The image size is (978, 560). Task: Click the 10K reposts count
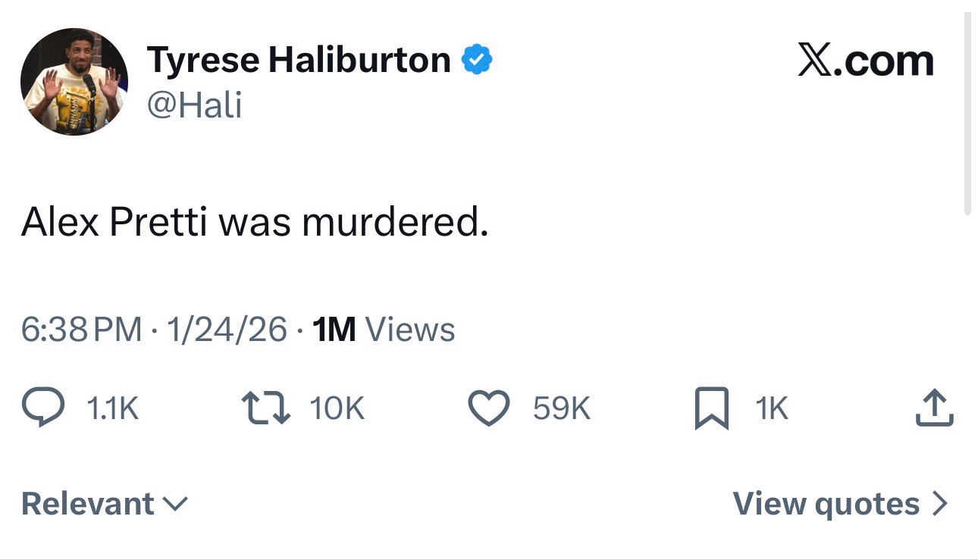tap(337, 409)
